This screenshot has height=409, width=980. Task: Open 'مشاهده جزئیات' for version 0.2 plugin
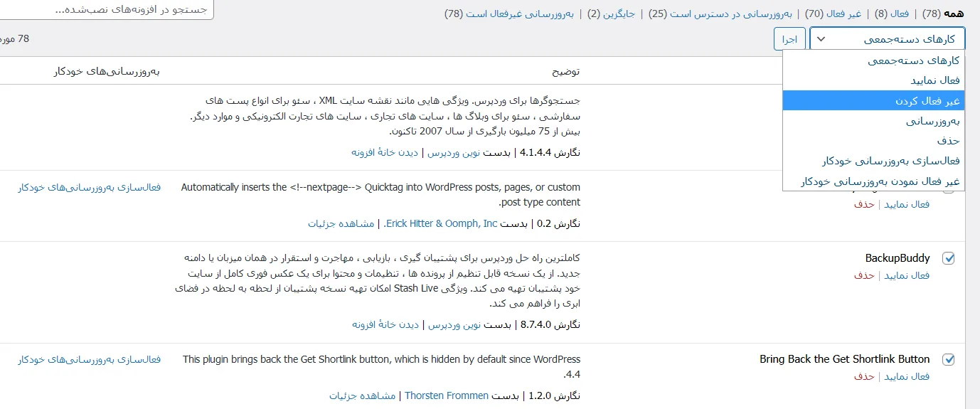coord(341,223)
